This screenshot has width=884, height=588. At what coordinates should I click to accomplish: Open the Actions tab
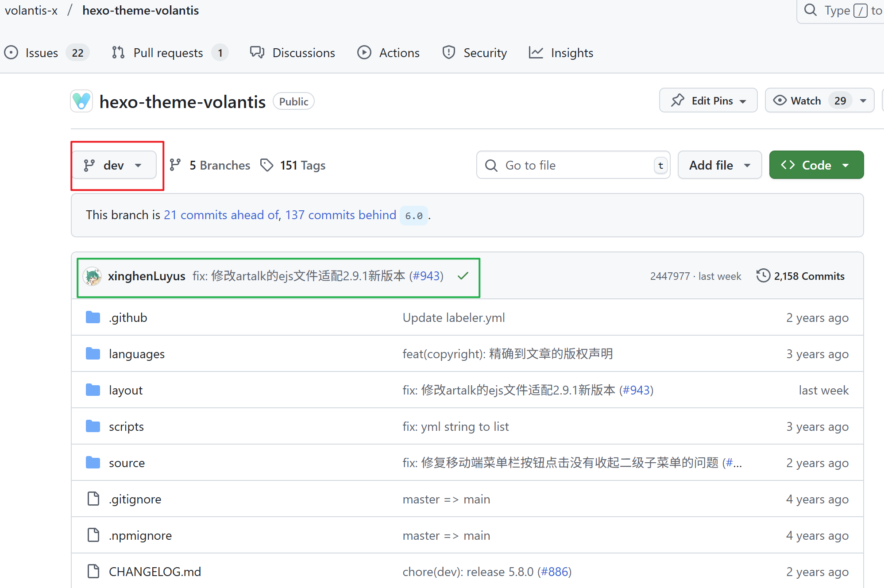click(x=399, y=53)
